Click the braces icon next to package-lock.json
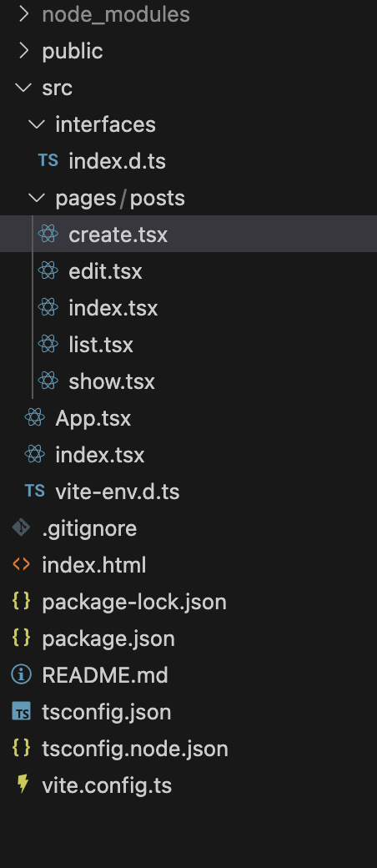377x868 pixels. click(21, 601)
